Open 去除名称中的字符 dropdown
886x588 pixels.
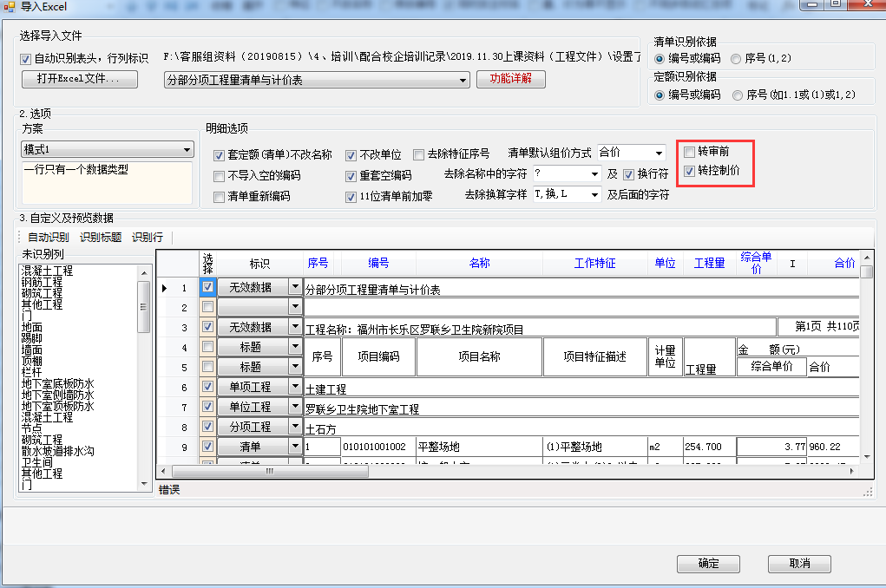(594, 174)
